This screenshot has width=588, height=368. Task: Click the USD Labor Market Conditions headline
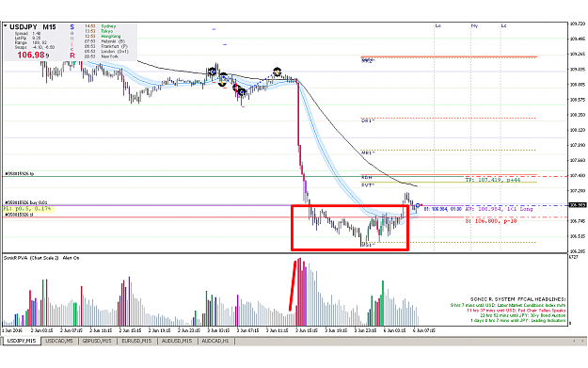coord(508,305)
